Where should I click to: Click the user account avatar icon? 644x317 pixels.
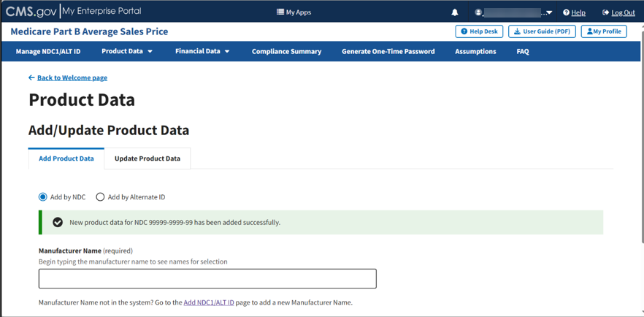478,12
